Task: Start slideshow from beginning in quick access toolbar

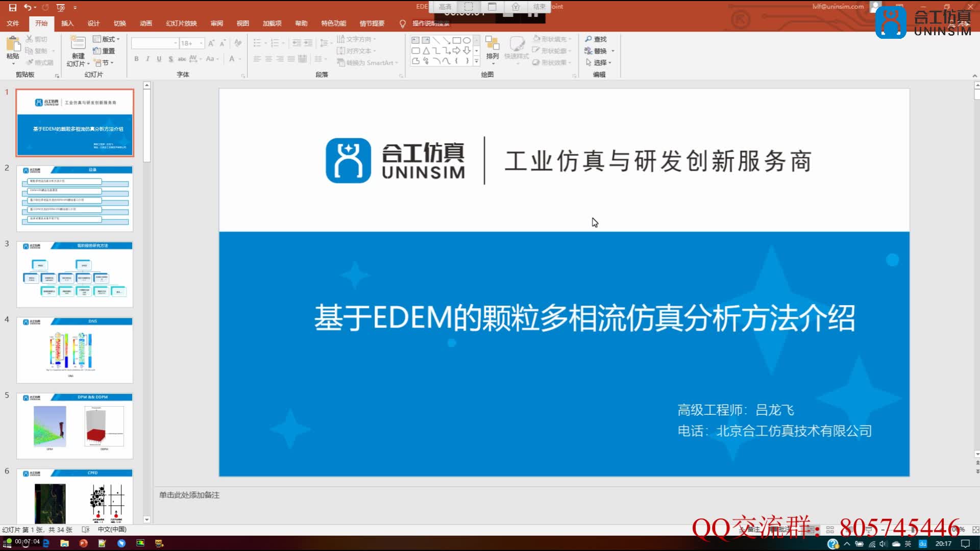Action: pyautogui.click(x=61, y=7)
